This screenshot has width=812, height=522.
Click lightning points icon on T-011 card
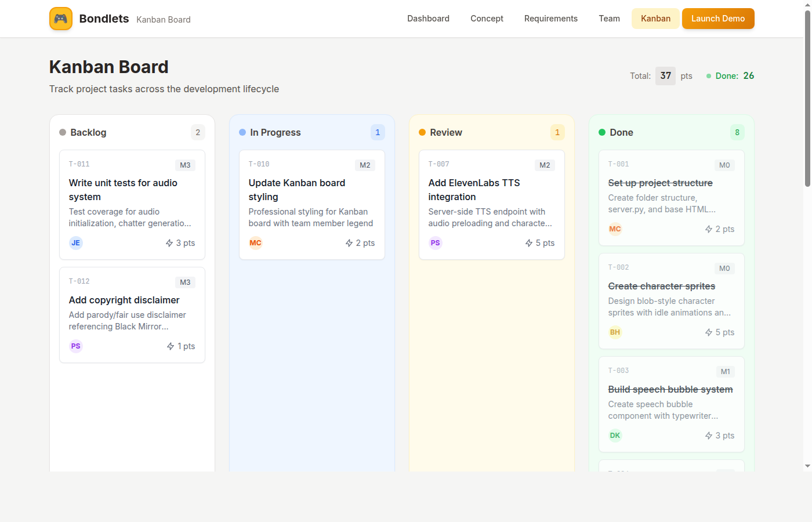point(169,243)
